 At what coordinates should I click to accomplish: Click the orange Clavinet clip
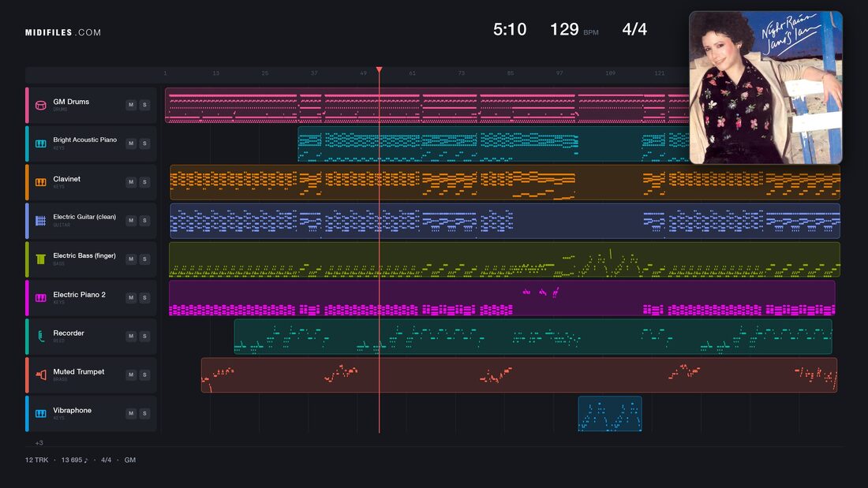(x=505, y=182)
